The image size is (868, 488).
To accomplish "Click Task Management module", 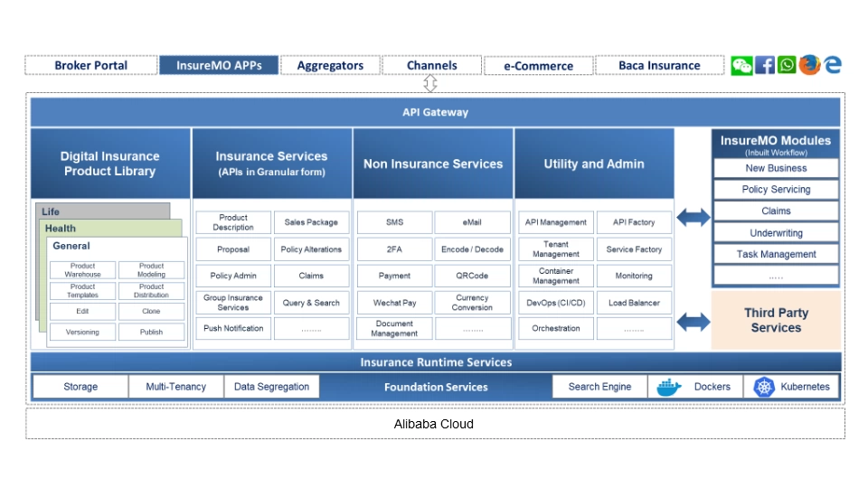I will pyautogui.click(x=776, y=254).
